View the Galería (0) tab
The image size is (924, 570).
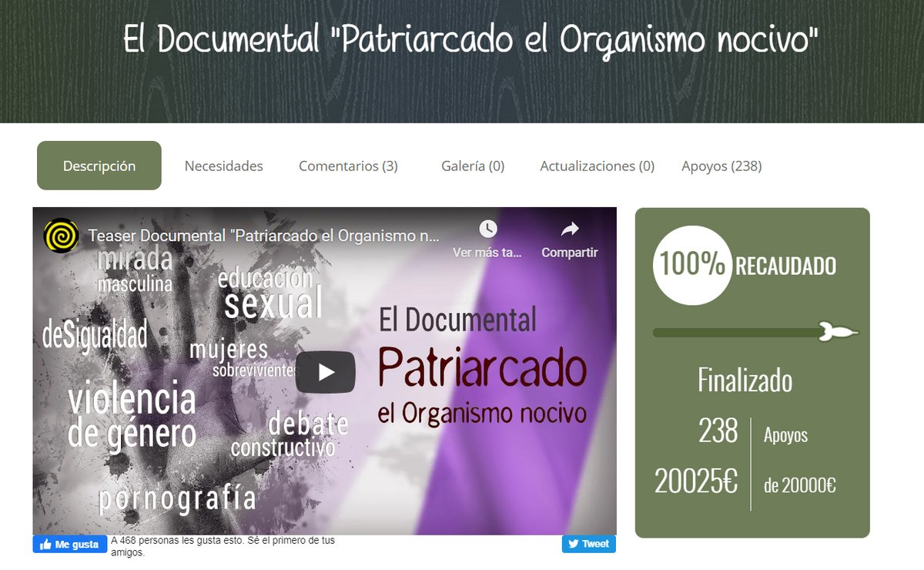[472, 165]
